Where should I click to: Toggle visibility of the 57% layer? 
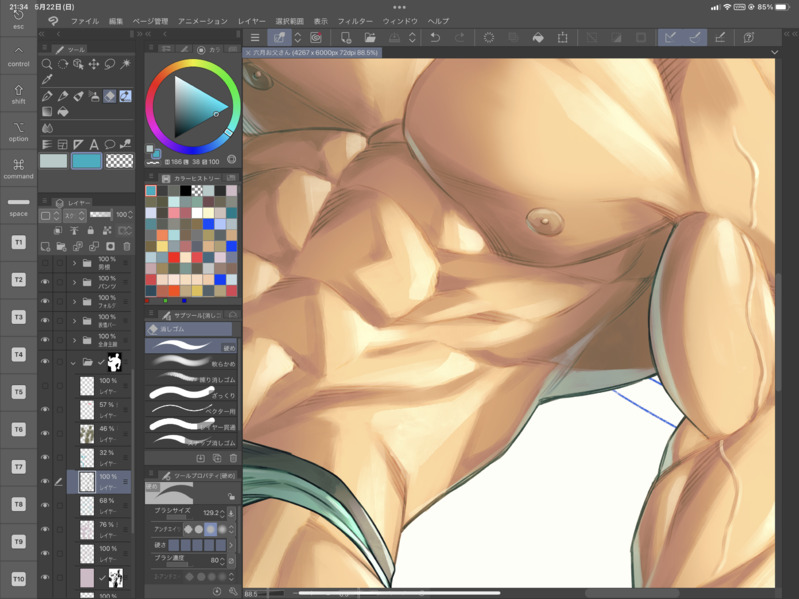[45, 410]
